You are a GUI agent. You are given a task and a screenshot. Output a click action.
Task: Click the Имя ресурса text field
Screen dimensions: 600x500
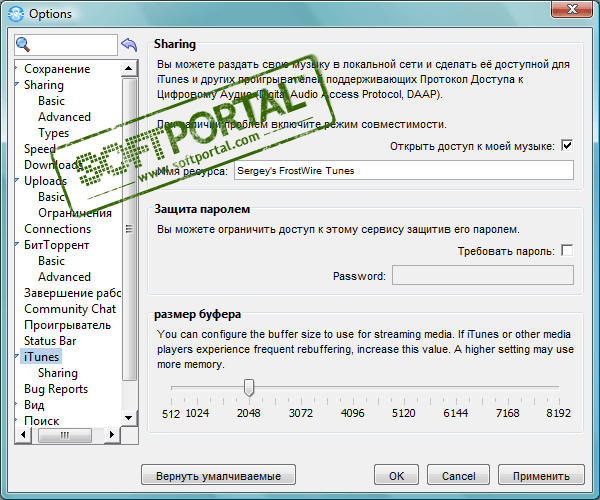404,171
